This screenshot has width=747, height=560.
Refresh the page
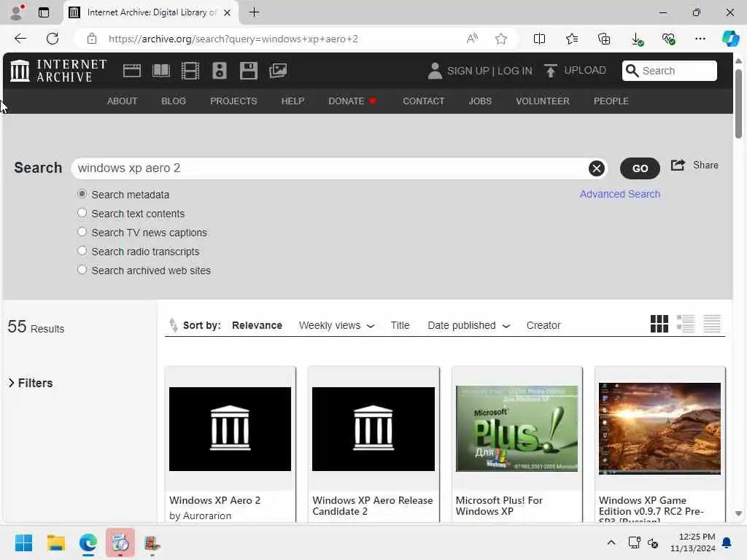pos(53,39)
